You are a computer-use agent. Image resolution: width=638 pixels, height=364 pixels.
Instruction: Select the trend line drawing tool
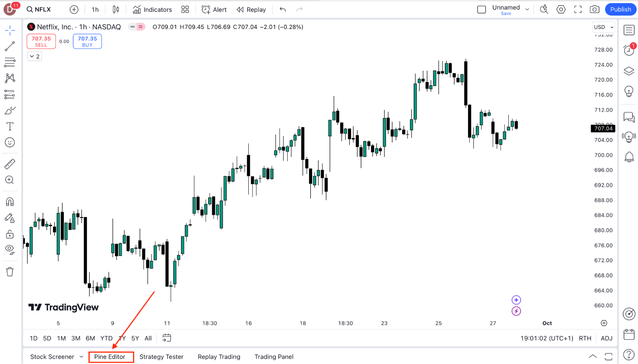(x=10, y=47)
